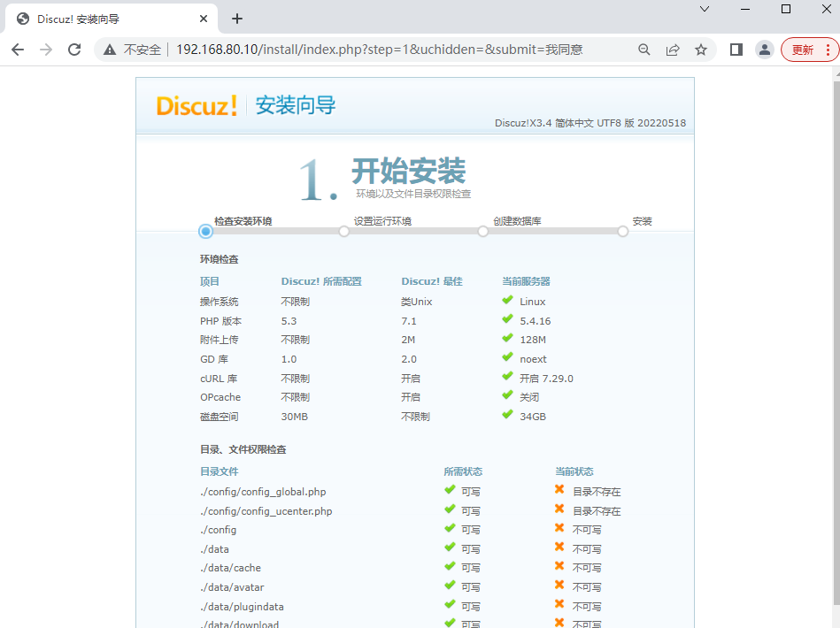
Task: Click the red X for ./data/cache
Action: [x=559, y=566]
